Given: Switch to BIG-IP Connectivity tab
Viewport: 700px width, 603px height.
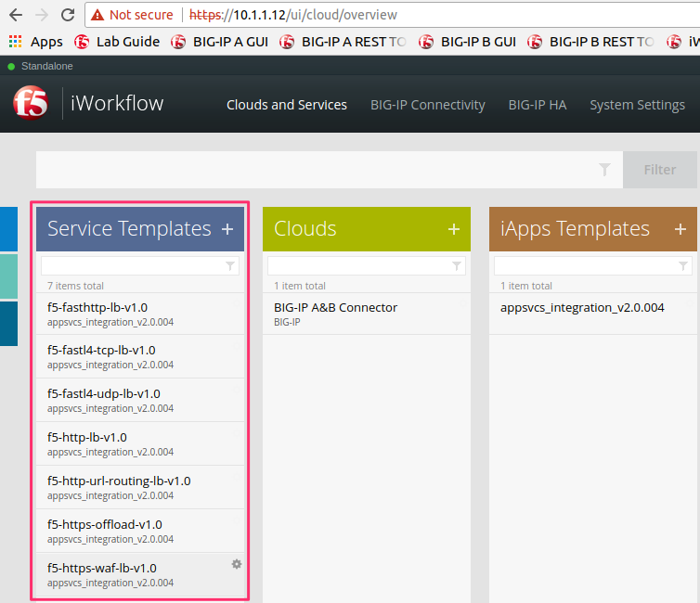Looking at the screenshot, I should click(x=428, y=105).
